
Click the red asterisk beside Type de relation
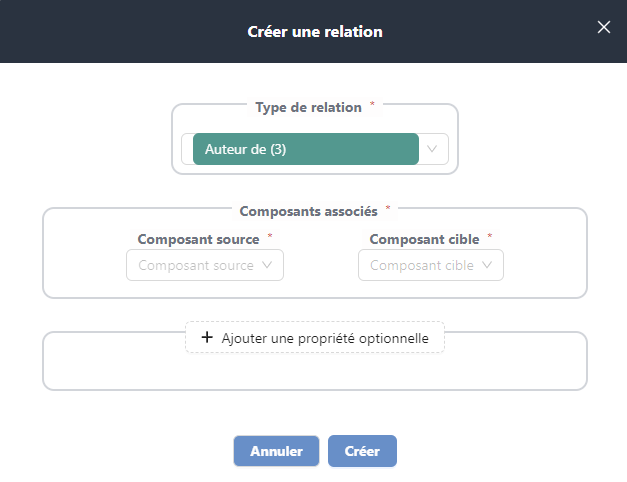point(372,105)
